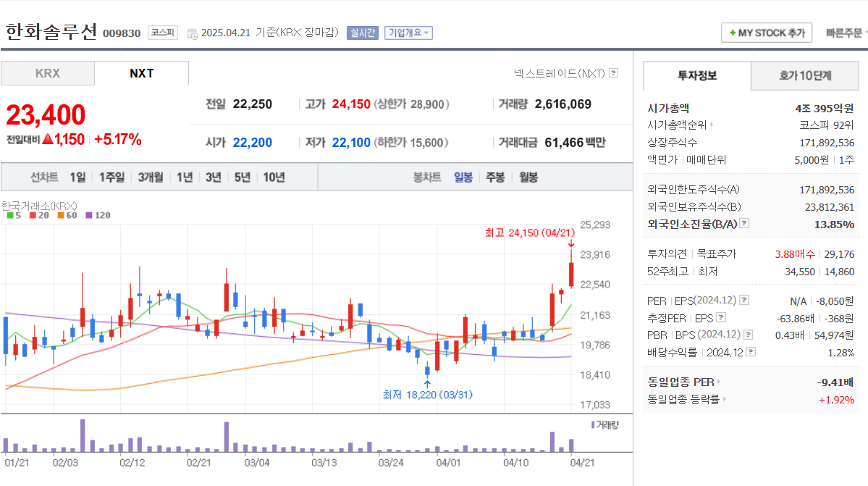
Task: Click the purple 120-day moving average legend
Action: [x=98, y=215]
